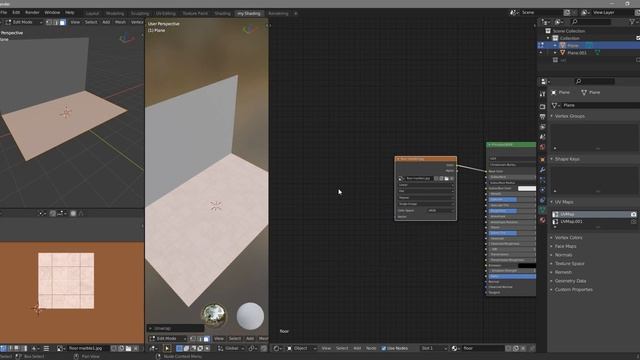Expand the Plane.001 outliner entry
The image size is (640, 360).
coord(555,53)
